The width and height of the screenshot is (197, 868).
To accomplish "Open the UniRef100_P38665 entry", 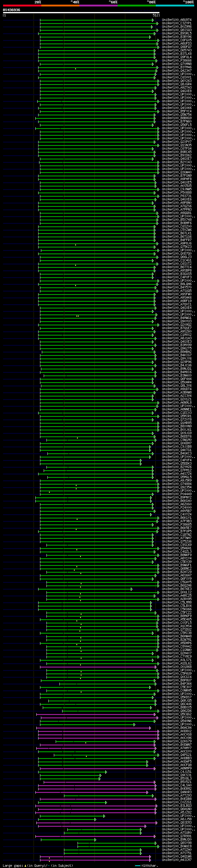I will tap(177, 525).
